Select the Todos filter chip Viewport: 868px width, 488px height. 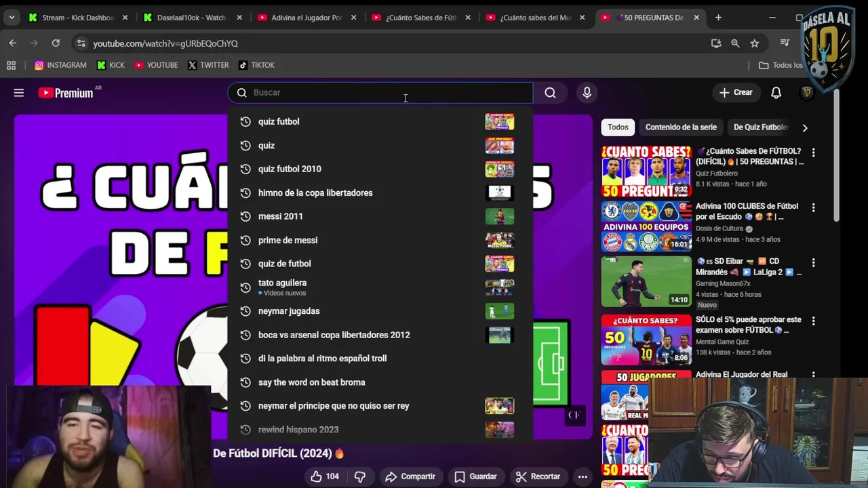(618, 127)
